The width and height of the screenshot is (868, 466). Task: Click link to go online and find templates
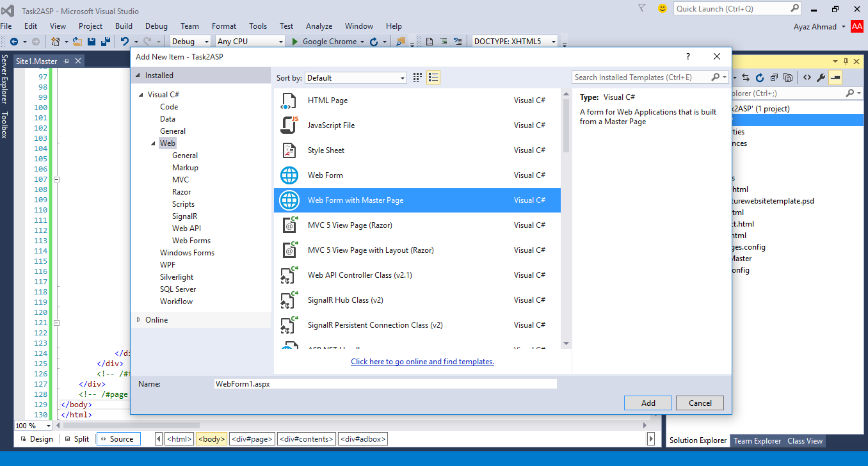(x=422, y=362)
